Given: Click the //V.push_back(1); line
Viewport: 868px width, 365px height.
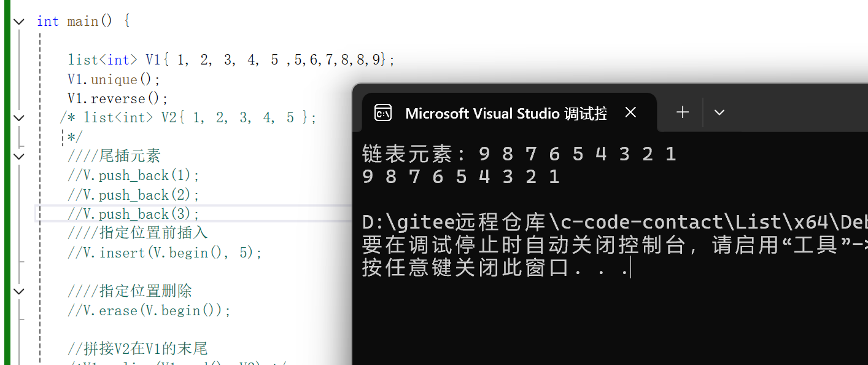Looking at the screenshot, I should [134, 175].
